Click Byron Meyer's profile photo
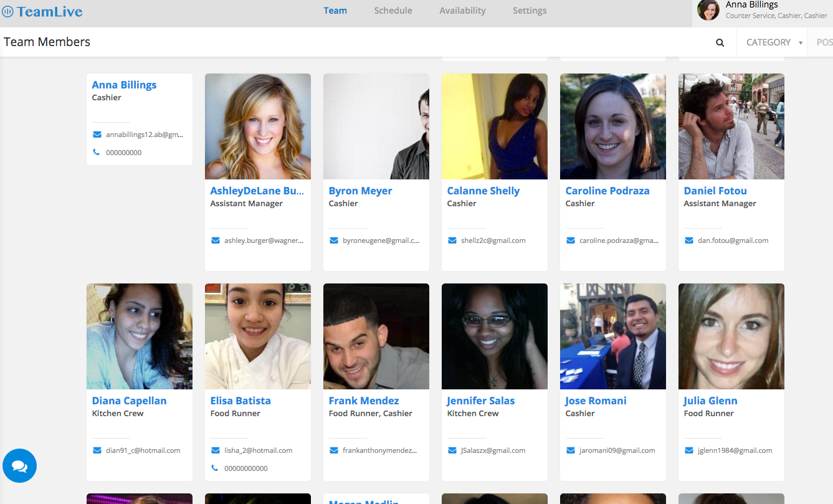This screenshot has width=833, height=504. (376, 126)
